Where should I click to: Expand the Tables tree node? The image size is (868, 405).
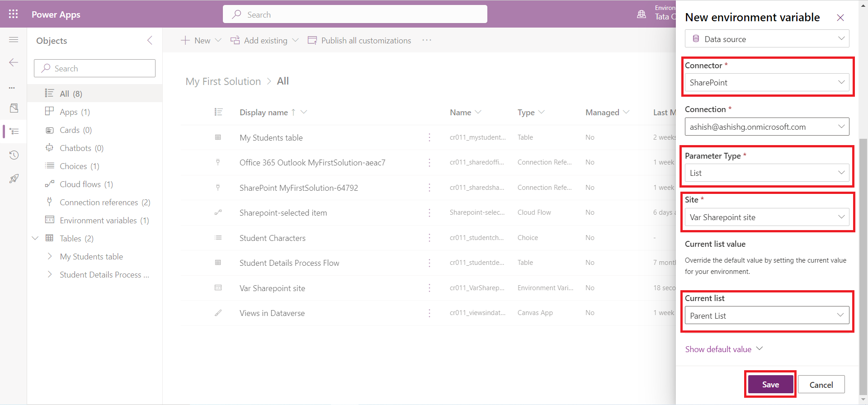tap(35, 238)
